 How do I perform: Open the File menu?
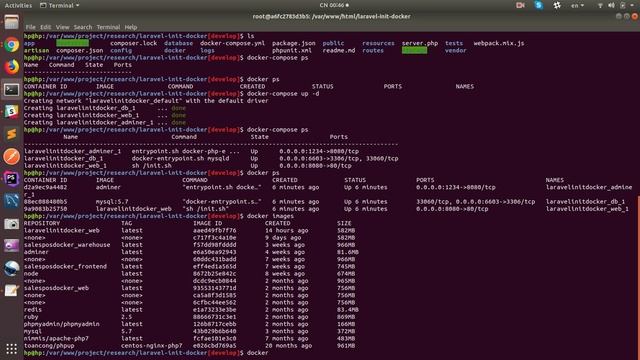[x=31, y=27]
